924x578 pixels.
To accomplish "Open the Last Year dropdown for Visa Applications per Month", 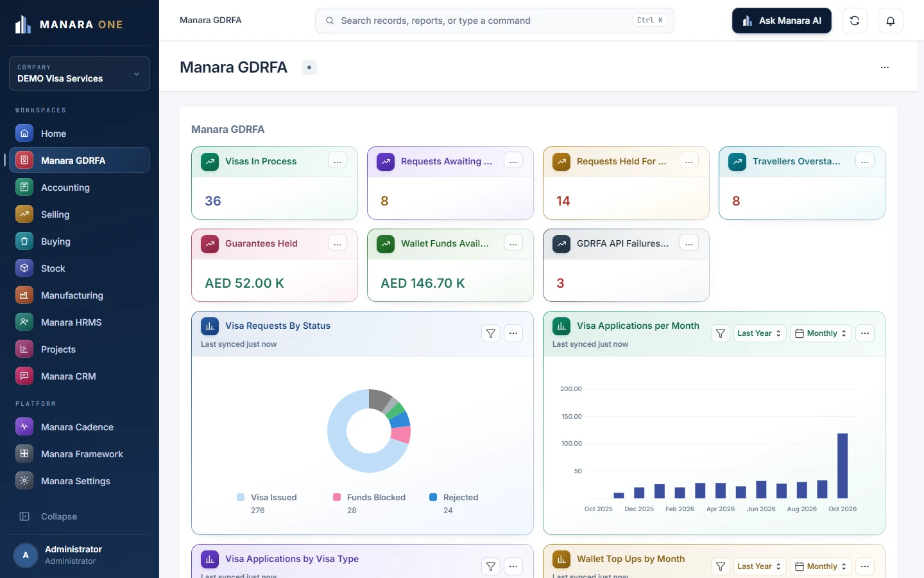I will [x=759, y=333].
